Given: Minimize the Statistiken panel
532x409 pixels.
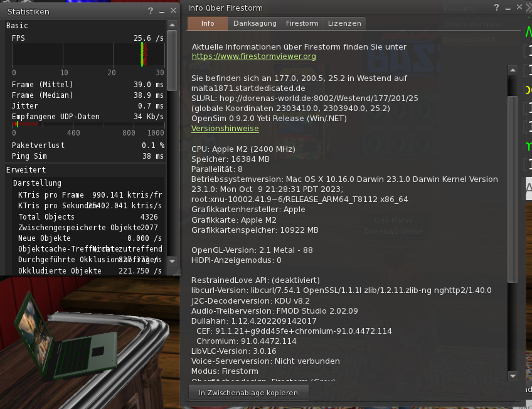Looking at the screenshot, I should [161, 11].
